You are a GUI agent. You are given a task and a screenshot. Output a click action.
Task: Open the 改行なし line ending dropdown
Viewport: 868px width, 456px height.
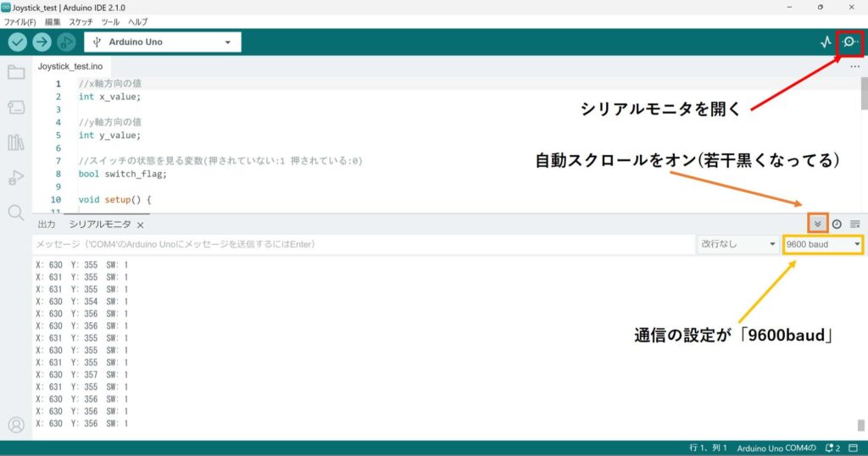click(738, 244)
